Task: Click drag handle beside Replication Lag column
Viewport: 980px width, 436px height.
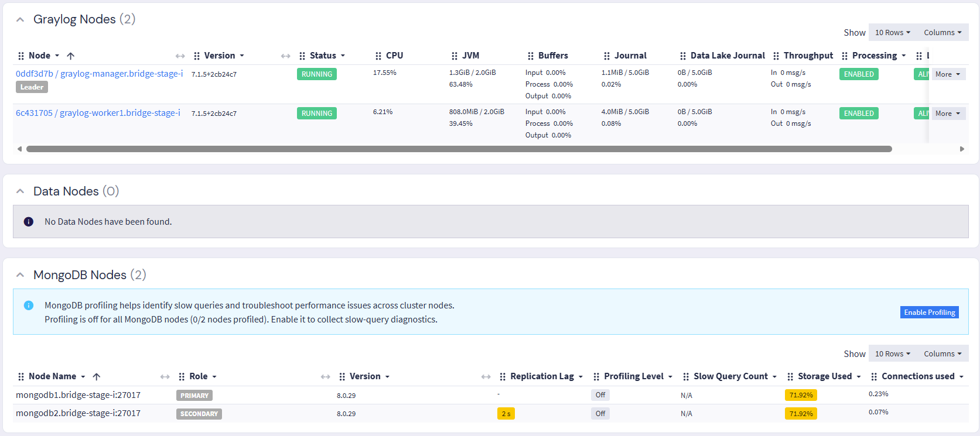Action: [x=503, y=377]
